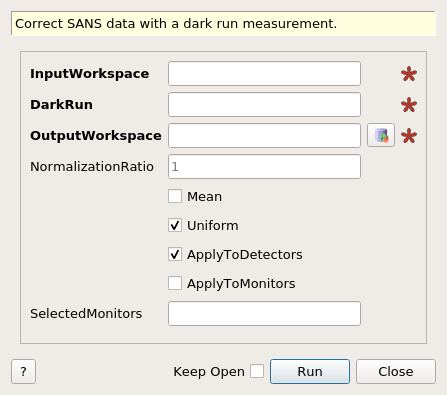Focus the InputWorkspace text field
The height and width of the screenshot is (395, 447).
(264, 73)
